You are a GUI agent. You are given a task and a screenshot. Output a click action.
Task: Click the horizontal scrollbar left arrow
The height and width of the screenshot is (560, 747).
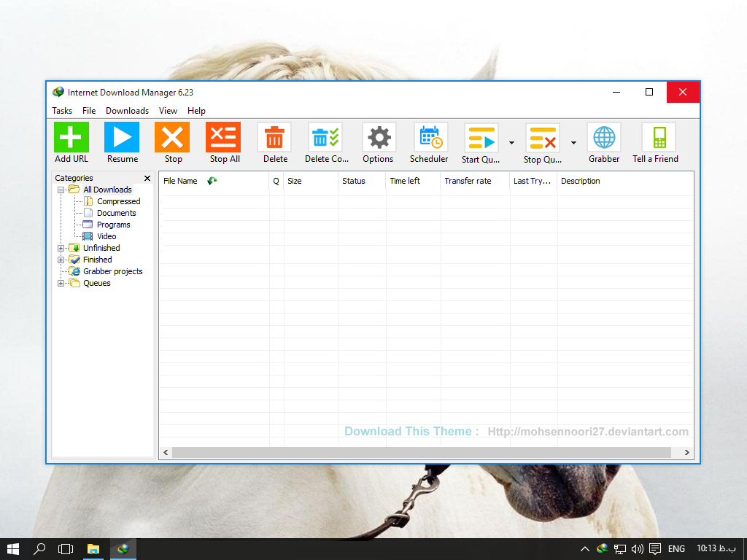pos(166,452)
